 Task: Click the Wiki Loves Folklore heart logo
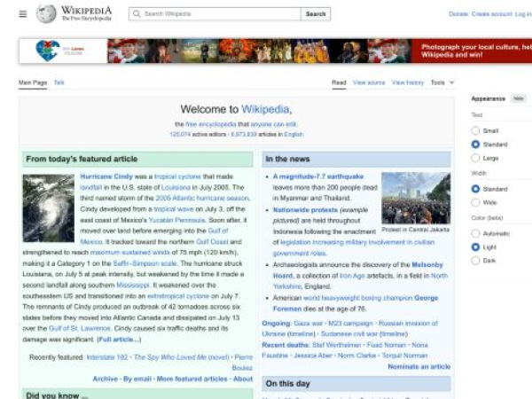[x=48, y=51]
